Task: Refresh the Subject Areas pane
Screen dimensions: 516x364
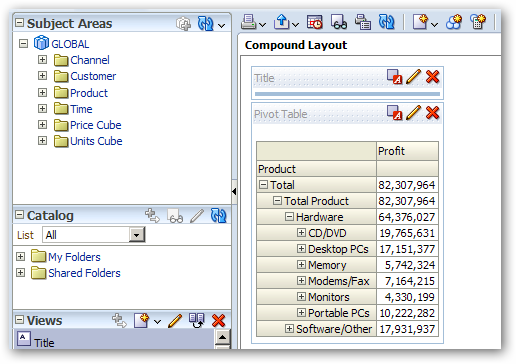Action: (205, 24)
